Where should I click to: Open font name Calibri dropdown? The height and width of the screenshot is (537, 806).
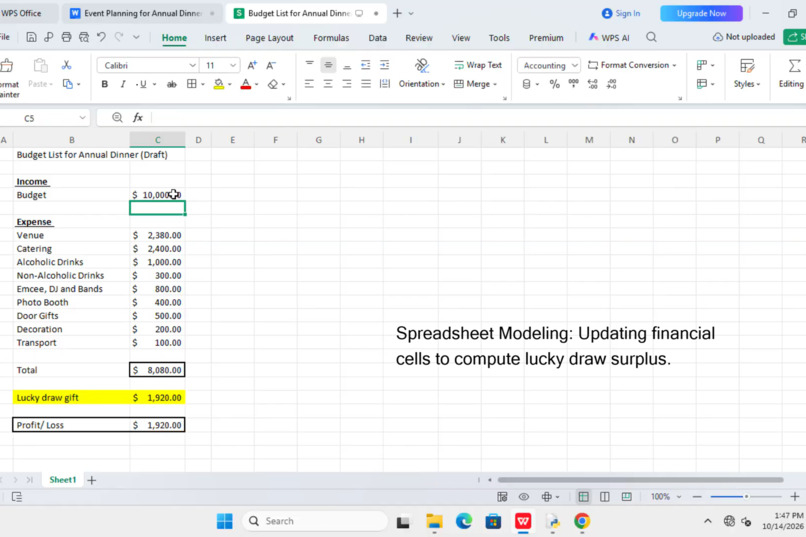pos(192,65)
